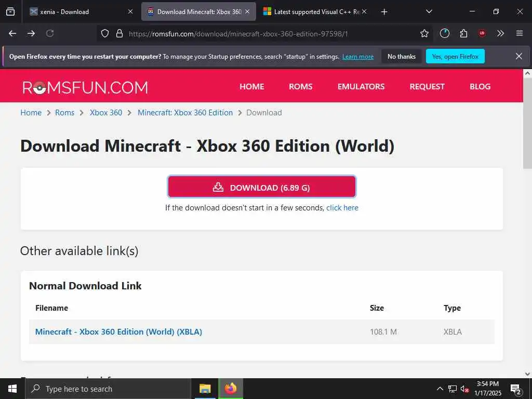Open the network tray icon
Image resolution: width=532 pixels, height=399 pixels.
coord(453,389)
